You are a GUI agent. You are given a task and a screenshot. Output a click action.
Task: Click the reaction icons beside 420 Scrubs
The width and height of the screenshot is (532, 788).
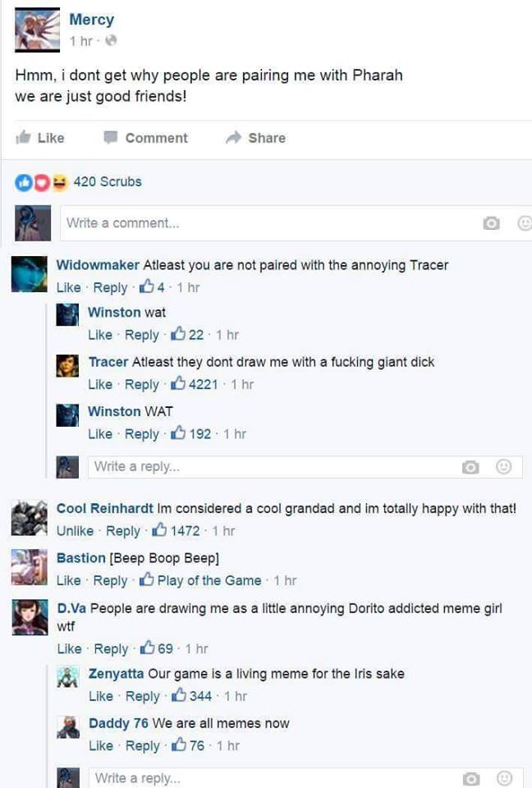pyautogui.click(x=41, y=183)
